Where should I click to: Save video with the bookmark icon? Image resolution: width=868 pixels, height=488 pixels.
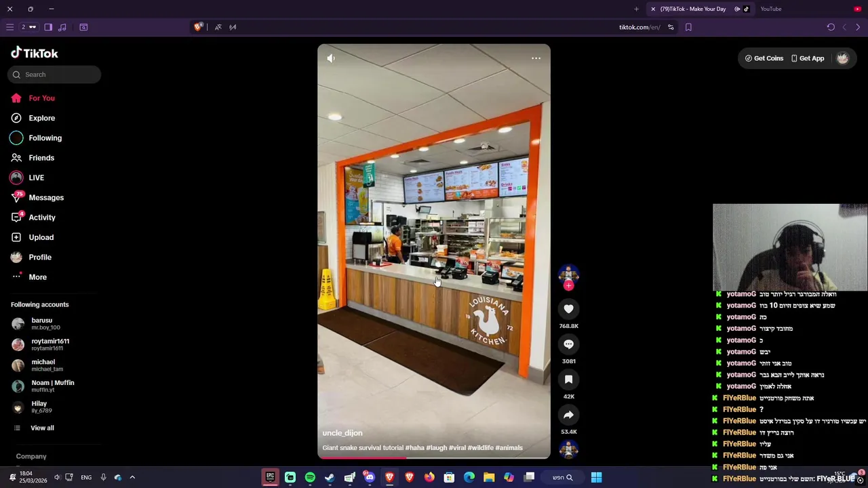coord(568,380)
